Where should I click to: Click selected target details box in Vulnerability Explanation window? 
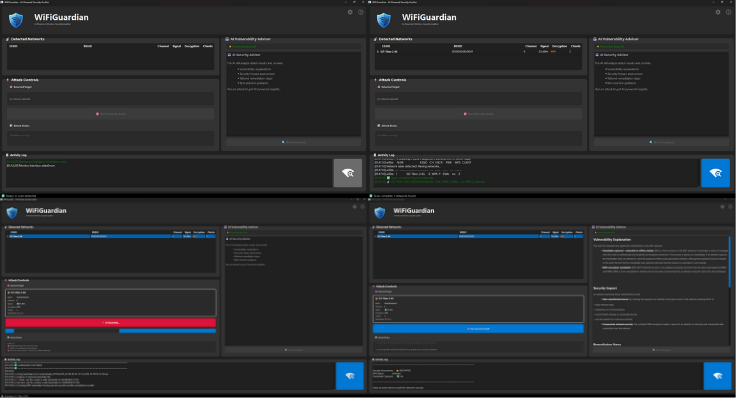(478, 309)
